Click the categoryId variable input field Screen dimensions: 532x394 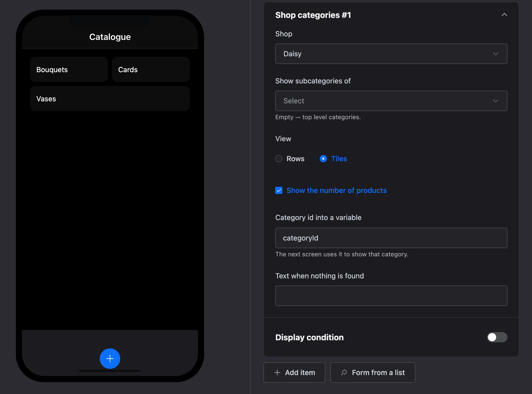tap(391, 238)
